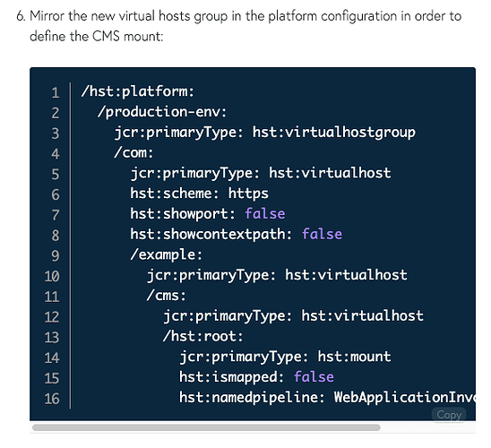Click line number 10 in the gutter
Viewport: 491px width, 448px height.
(52, 277)
